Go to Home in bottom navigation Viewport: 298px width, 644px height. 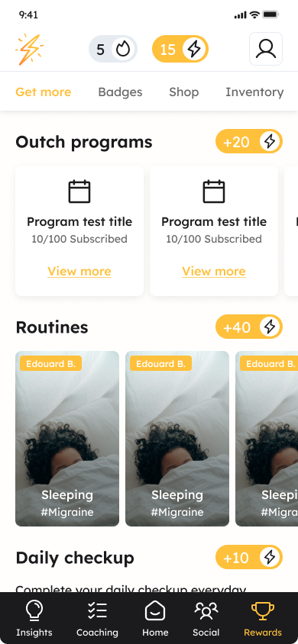(x=155, y=618)
